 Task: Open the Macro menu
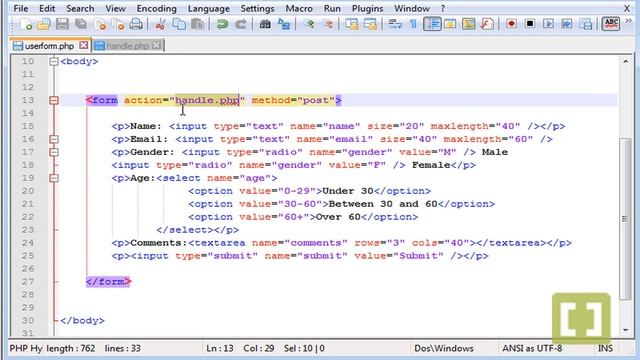[x=299, y=9]
